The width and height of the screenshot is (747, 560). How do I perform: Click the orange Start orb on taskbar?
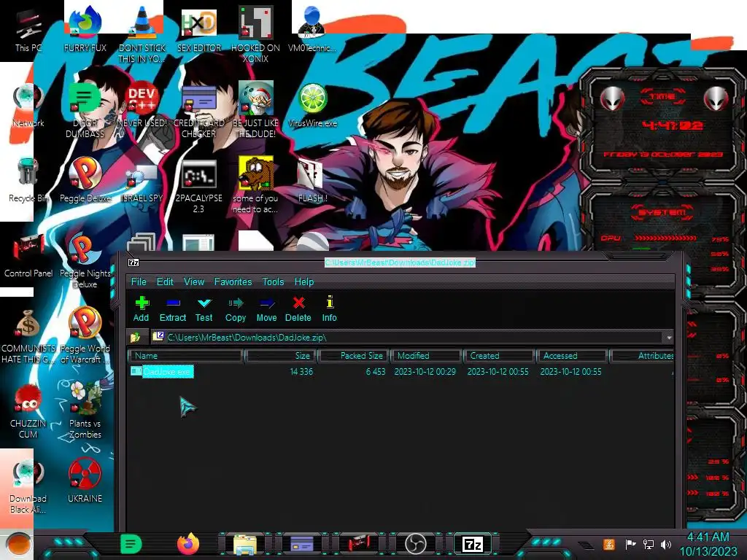pyautogui.click(x=18, y=544)
